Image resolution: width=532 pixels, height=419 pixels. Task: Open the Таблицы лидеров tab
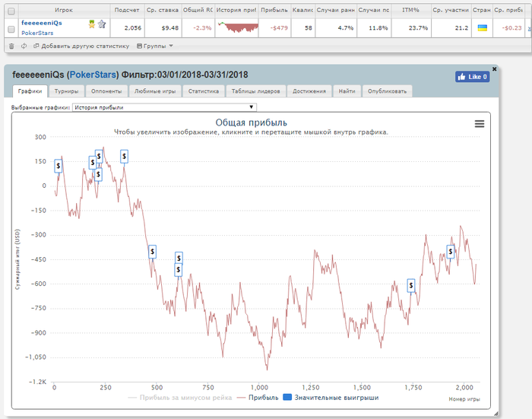[x=255, y=91]
